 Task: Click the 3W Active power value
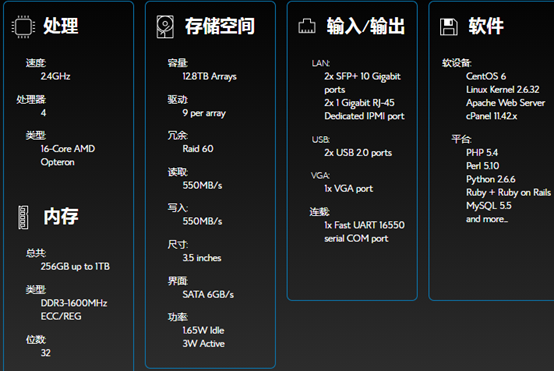(204, 344)
